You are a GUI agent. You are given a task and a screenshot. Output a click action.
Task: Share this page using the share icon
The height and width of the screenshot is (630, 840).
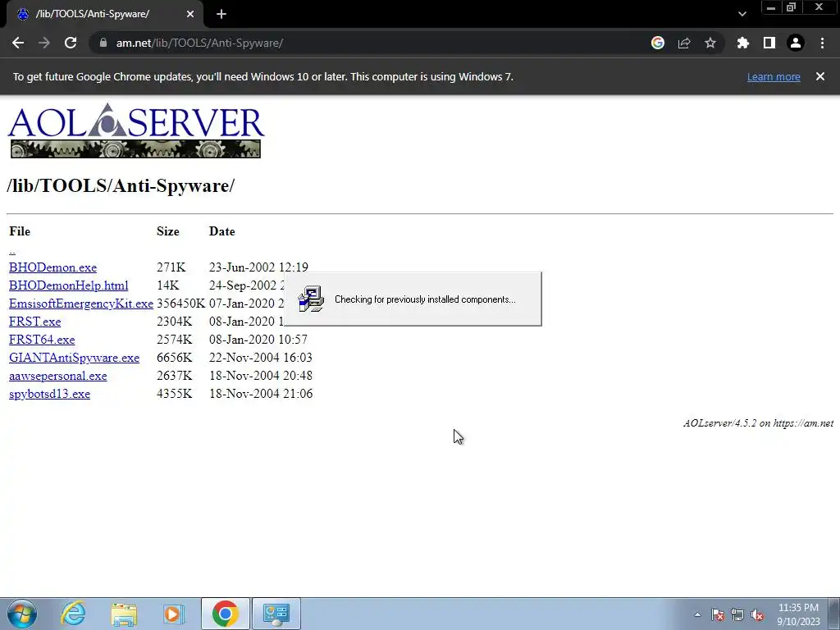[x=684, y=43]
